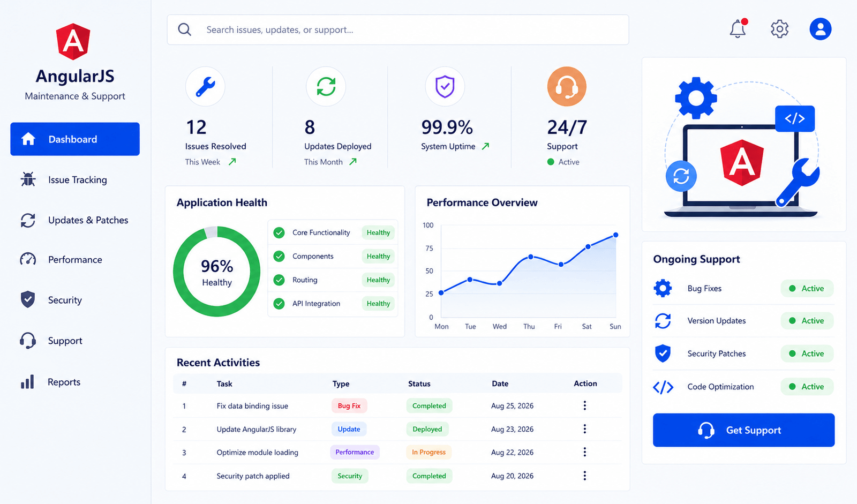The image size is (857, 504).
Task: Open Updates & Patches section
Action: (75, 220)
